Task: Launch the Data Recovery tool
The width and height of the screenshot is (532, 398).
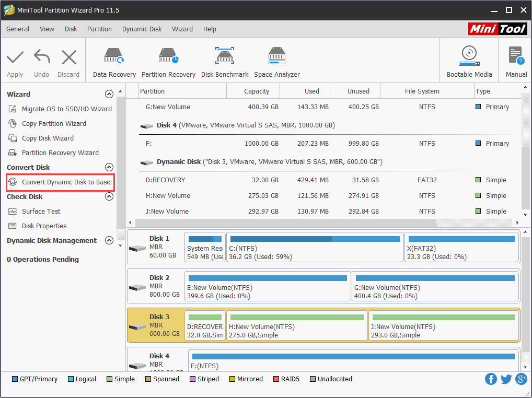Action: (114, 60)
